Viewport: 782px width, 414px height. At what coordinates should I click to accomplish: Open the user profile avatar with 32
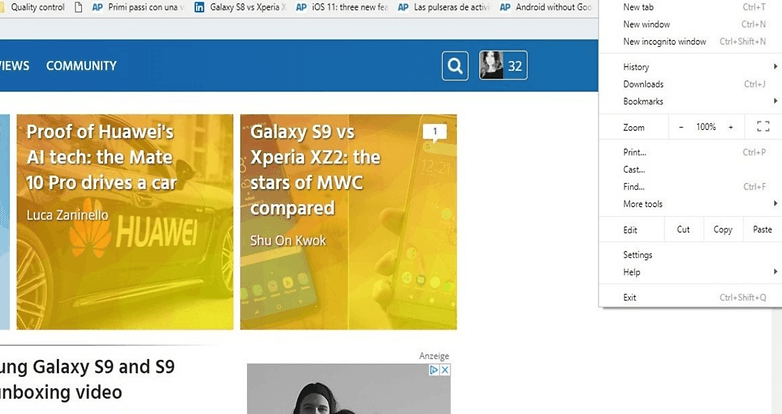503,65
